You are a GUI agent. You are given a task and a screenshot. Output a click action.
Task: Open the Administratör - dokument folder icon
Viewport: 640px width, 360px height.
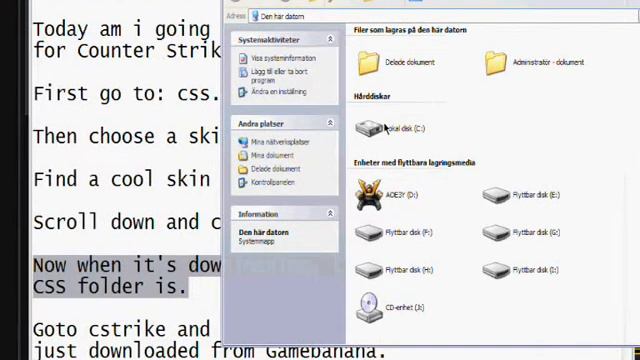coord(496,63)
